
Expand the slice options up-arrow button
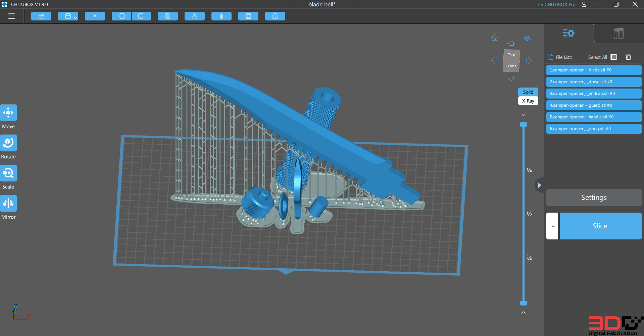(x=552, y=226)
